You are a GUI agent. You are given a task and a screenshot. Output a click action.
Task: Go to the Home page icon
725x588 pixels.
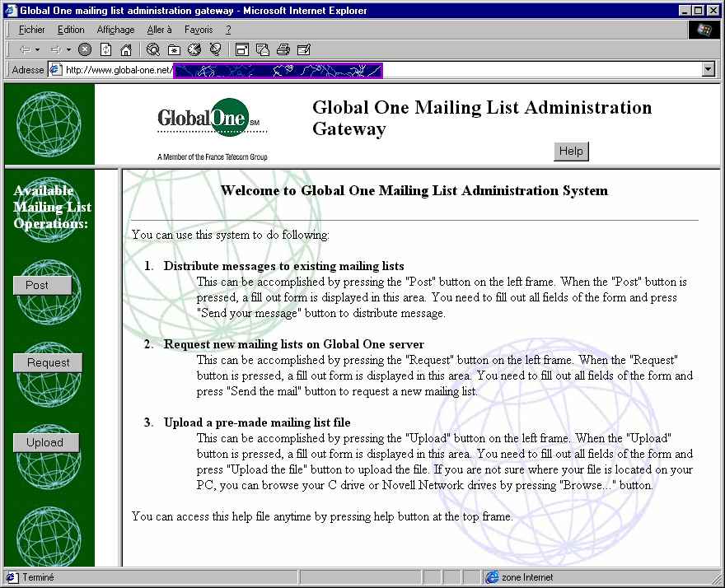click(126, 49)
